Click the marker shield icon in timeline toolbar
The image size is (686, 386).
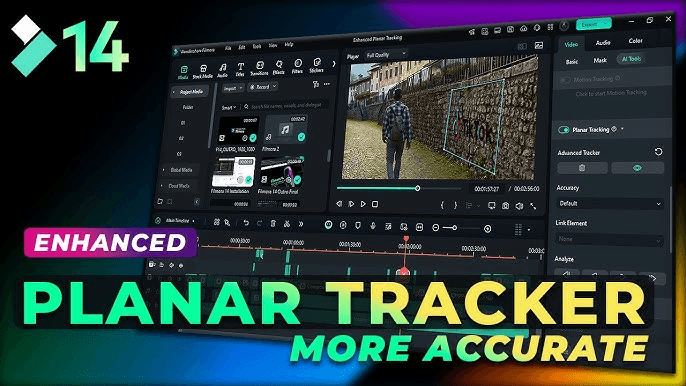pyautogui.click(x=358, y=225)
